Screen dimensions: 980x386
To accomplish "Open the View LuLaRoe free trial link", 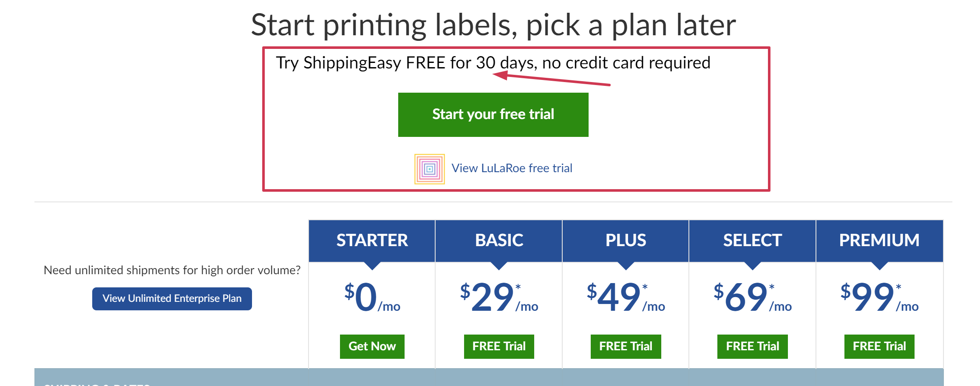I will tap(512, 168).
